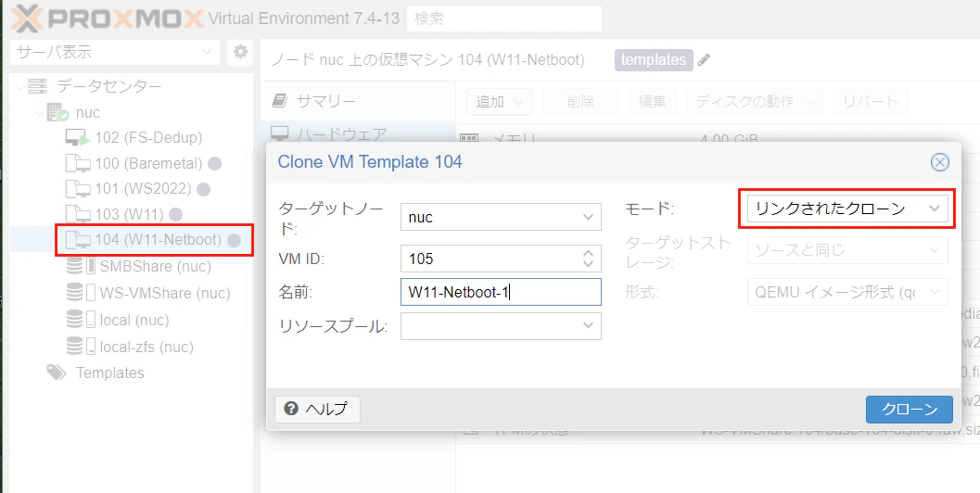
Task: Click the question mark help icon
Action: coord(290,409)
